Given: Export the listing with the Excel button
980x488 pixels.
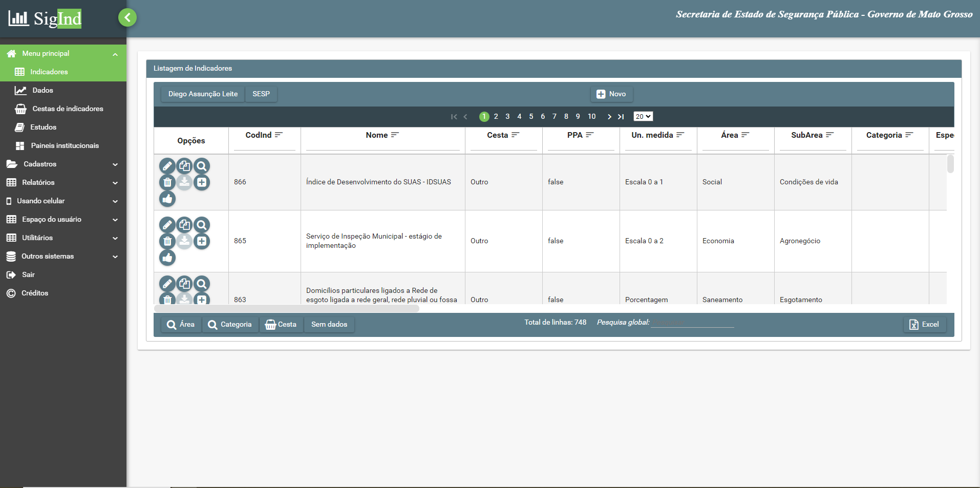Looking at the screenshot, I should [924, 325].
